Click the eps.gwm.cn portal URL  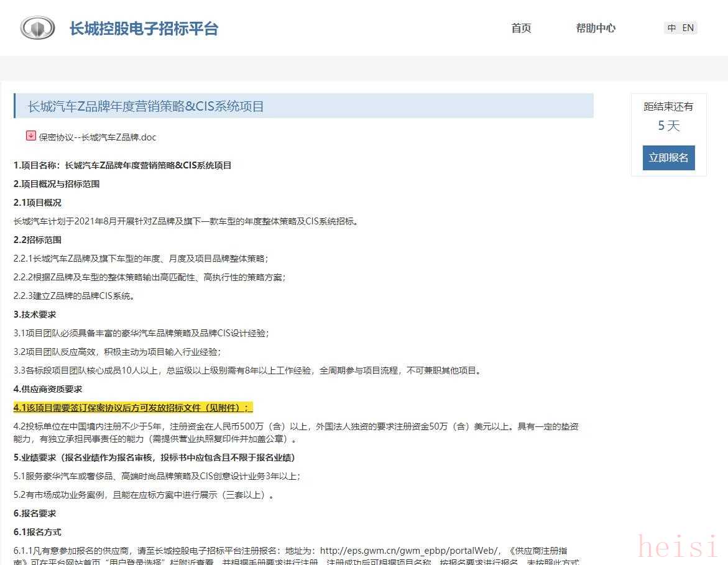coord(409,551)
